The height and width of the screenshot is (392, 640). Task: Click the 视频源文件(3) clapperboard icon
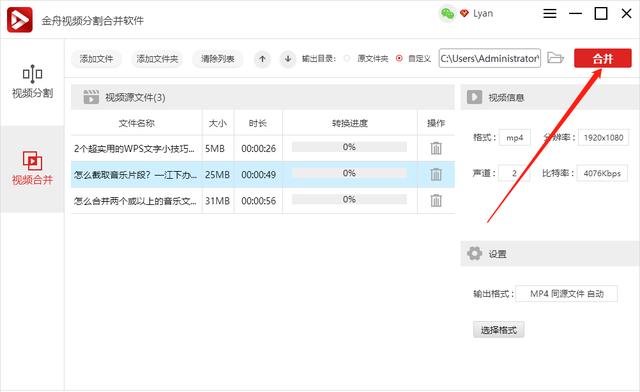[91, 97]
